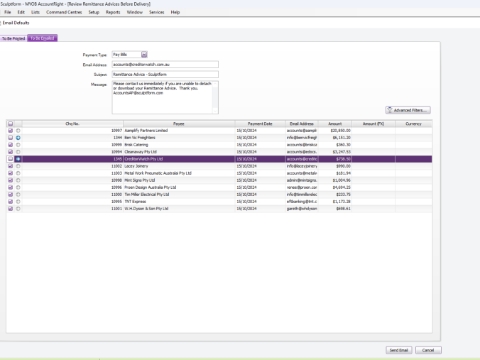Untick the Cleanaway Pty Ltd checkbox

pos(10,152)
